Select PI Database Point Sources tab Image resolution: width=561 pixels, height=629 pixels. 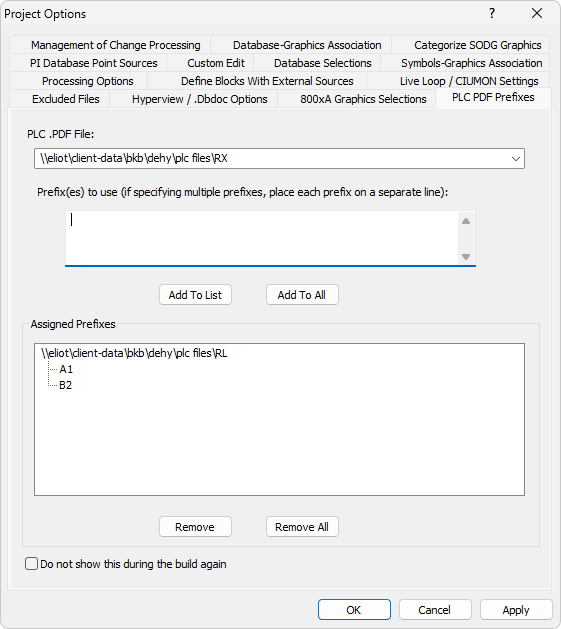pyautogui.click(x=88, y=63)
